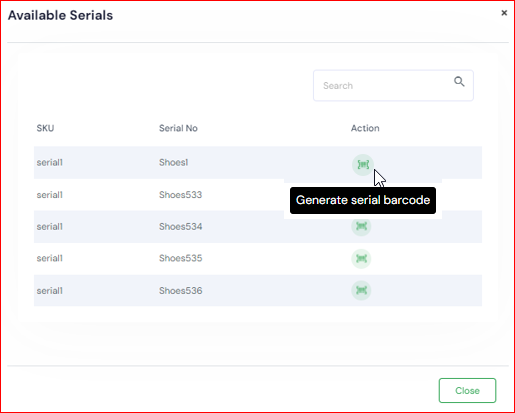515x413 pixels.
Task: Click the serial1 SKU in Shoes536 row
Action: [50, 291]
